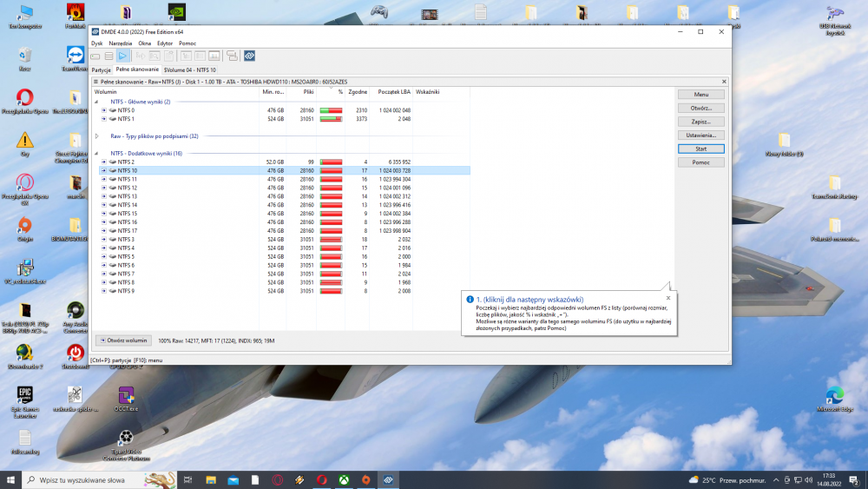Click the Xbox icon in the taskbar
This screenshot has height=489, width=868.
click(344, 479)
